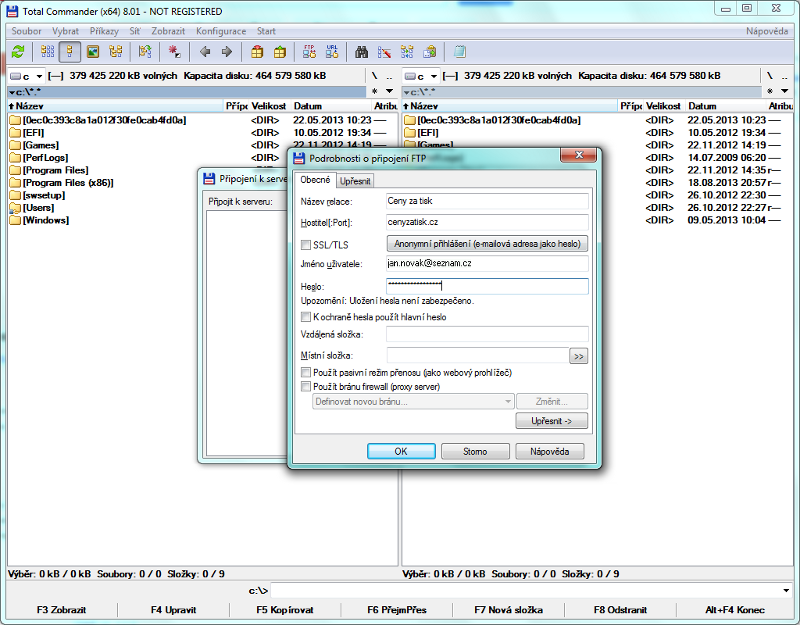Open the Konfigurace menu

pos(221,31)
